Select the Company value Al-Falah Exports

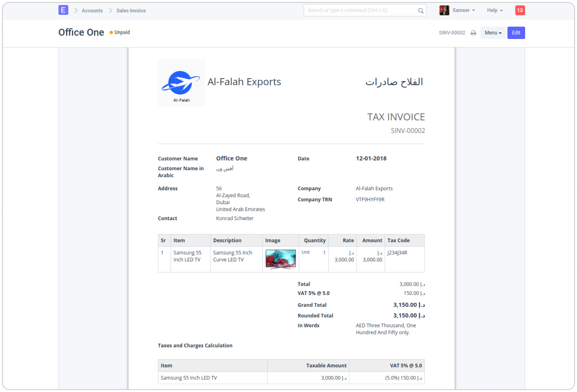pyautogui.click(x=374, y=188)
